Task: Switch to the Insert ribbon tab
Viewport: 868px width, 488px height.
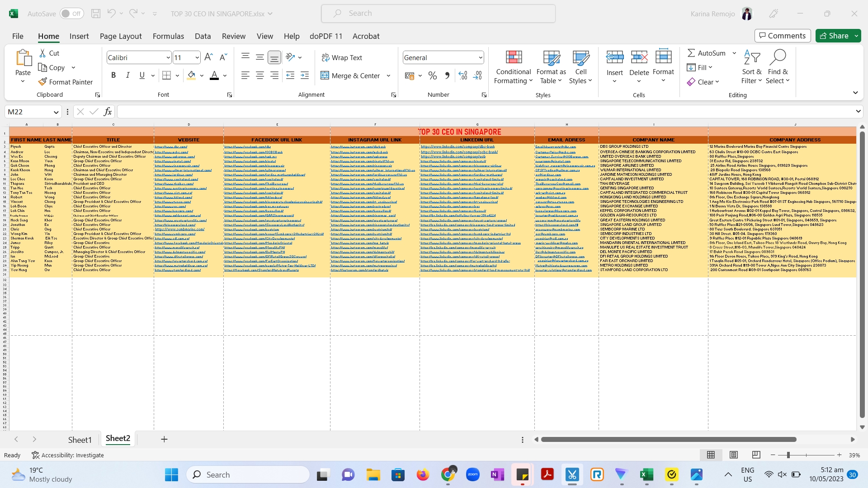Action: pyautogui.click(x=79, y=36)
